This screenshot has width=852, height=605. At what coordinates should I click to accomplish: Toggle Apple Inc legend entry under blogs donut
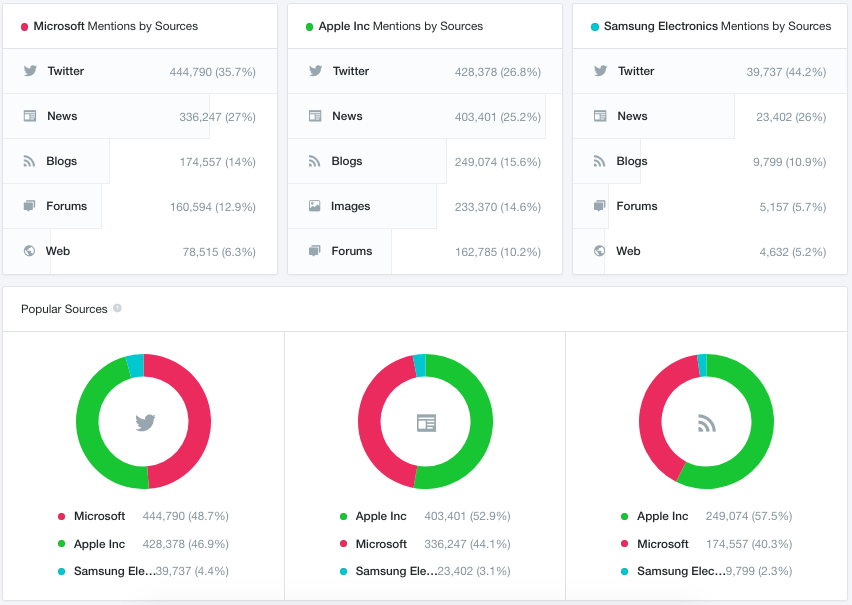tap(655, 516)
